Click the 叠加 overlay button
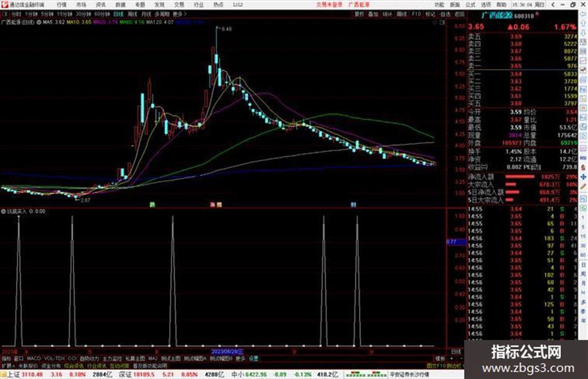This screenshot has width=588, height=379. pos(373,14)
